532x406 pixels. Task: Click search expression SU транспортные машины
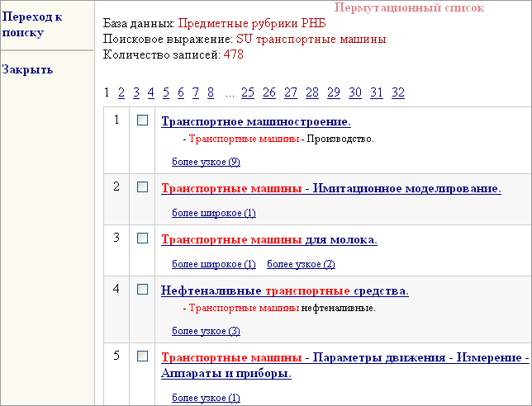(x=311, y=40)
